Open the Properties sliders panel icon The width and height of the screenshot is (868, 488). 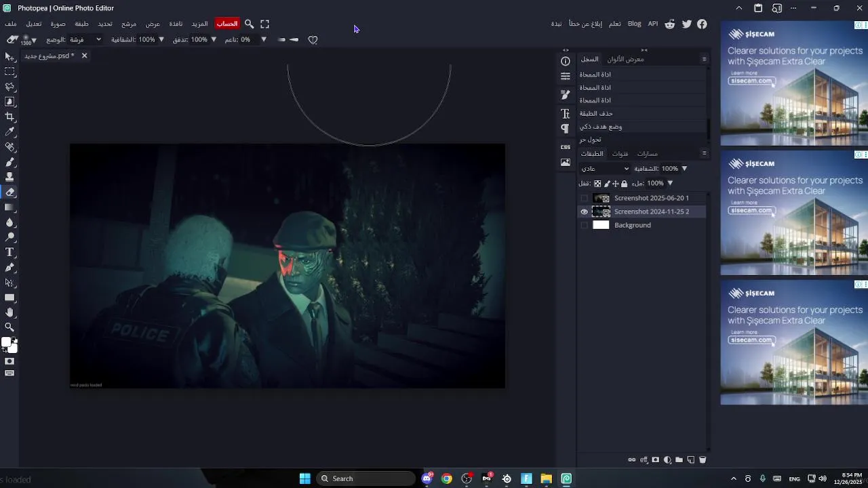click(x=566, y=77)
